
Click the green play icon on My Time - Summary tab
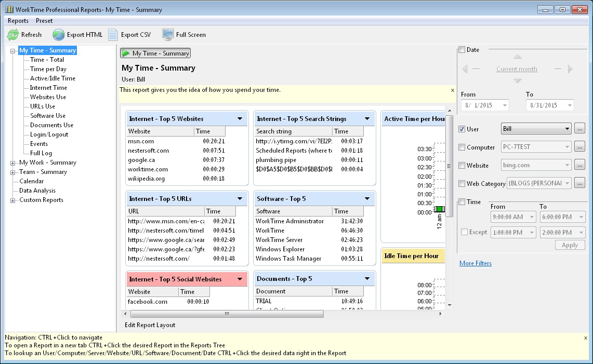coord(126,53)
